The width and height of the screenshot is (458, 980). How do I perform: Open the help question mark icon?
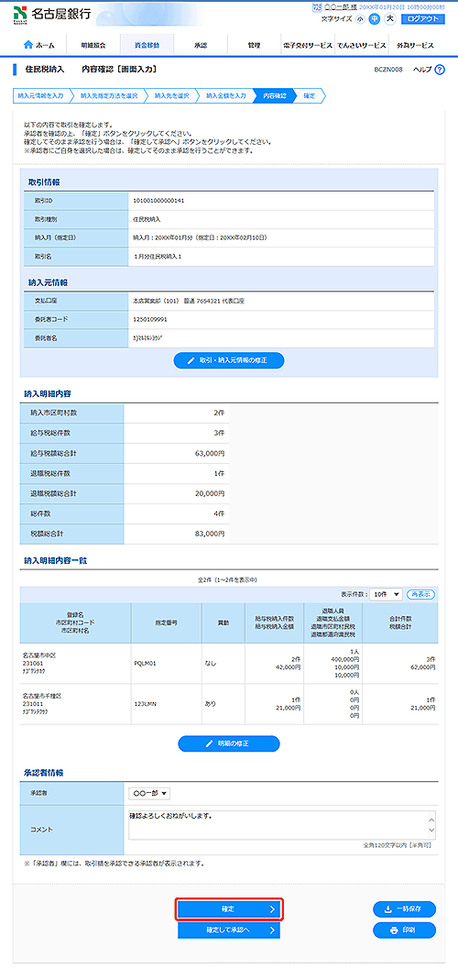pos(440,70)
